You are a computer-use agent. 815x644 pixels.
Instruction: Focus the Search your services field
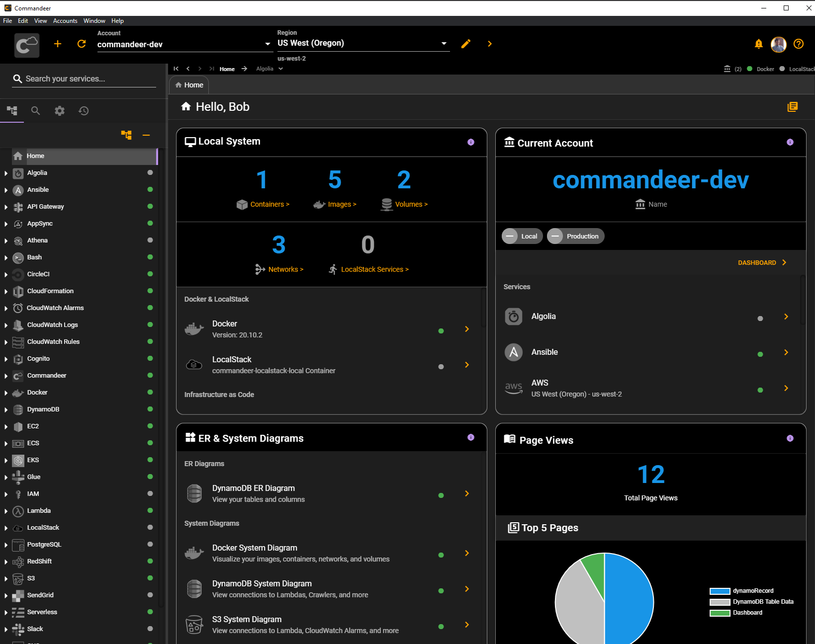84,79
